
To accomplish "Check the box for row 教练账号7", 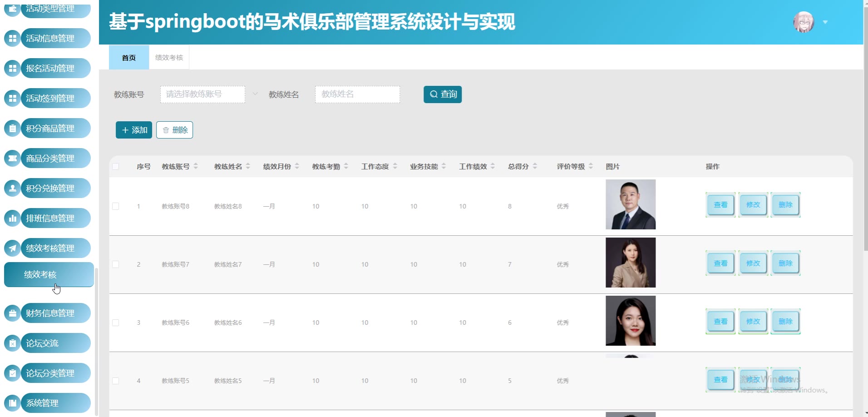I will tap(116, 264).
